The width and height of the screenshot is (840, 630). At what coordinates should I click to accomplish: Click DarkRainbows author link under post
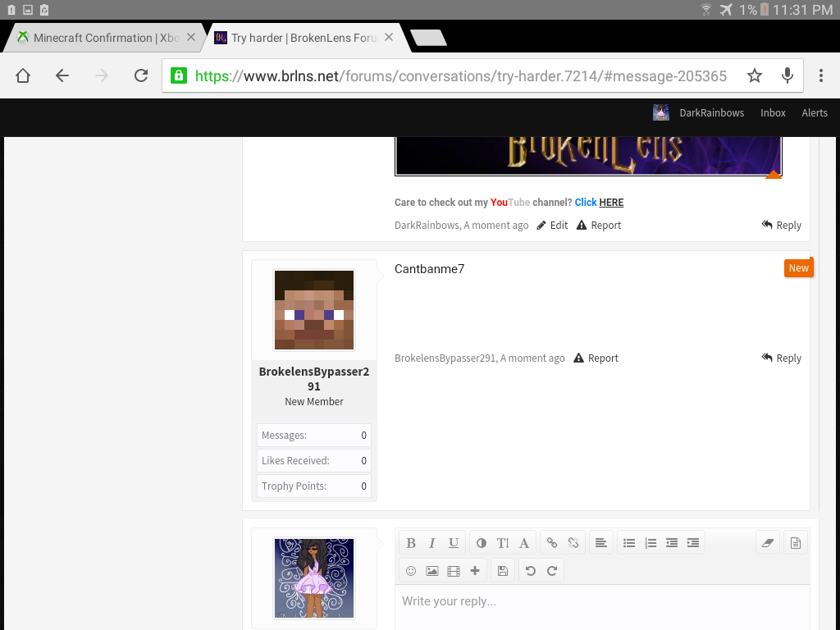point(427,225)
